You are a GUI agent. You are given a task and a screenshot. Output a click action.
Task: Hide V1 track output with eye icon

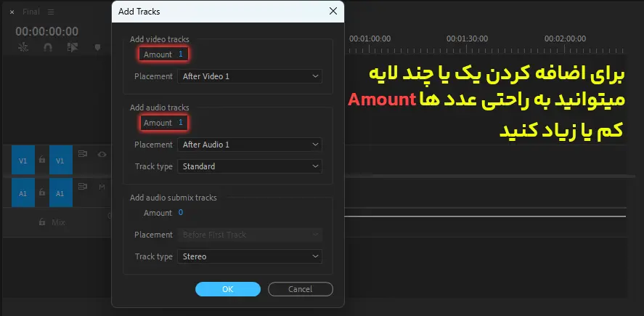(x=102, y=154)
